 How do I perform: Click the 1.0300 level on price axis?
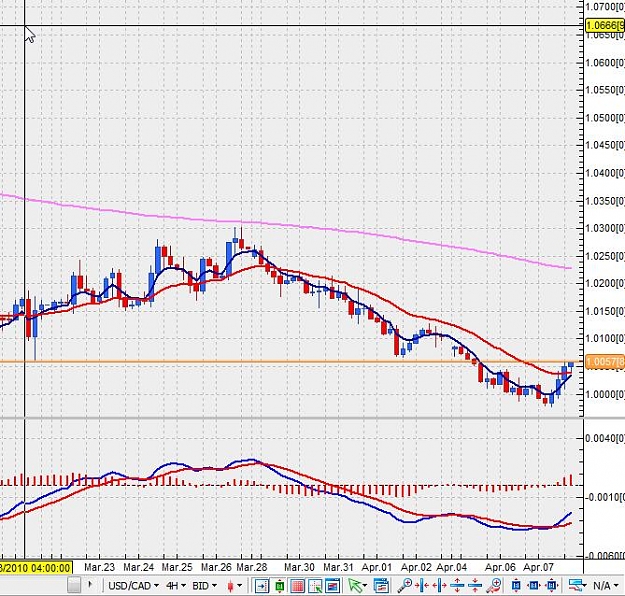pyautogui.click(x=605, y=228)
